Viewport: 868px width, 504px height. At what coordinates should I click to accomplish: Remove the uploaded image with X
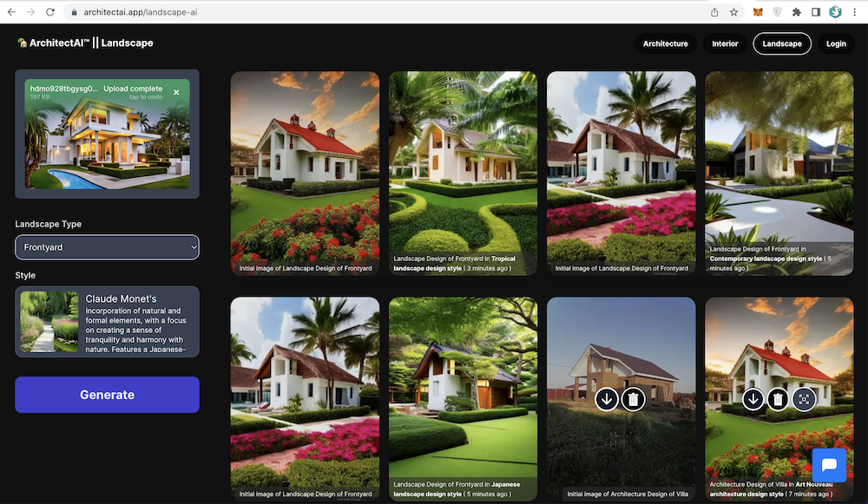(x=176, y=93)
